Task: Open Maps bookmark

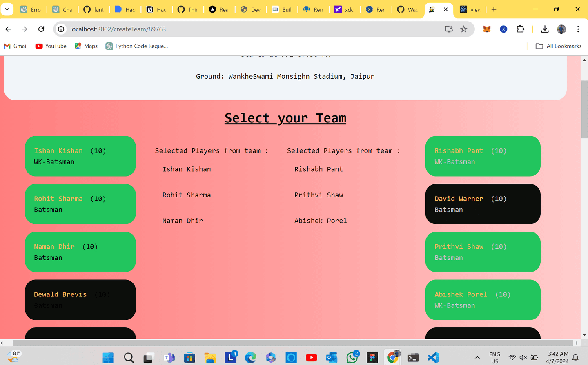Action: [86, 46]
